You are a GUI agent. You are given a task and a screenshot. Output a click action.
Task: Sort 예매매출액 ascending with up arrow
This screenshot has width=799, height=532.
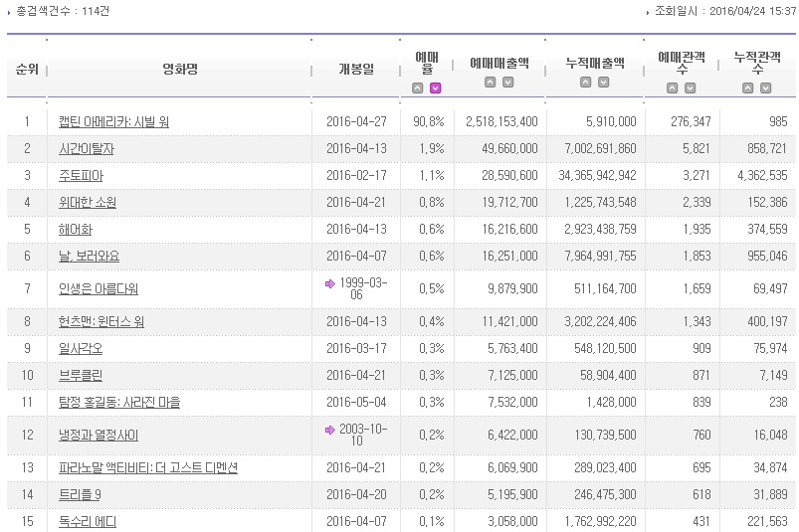pos(491,82)
